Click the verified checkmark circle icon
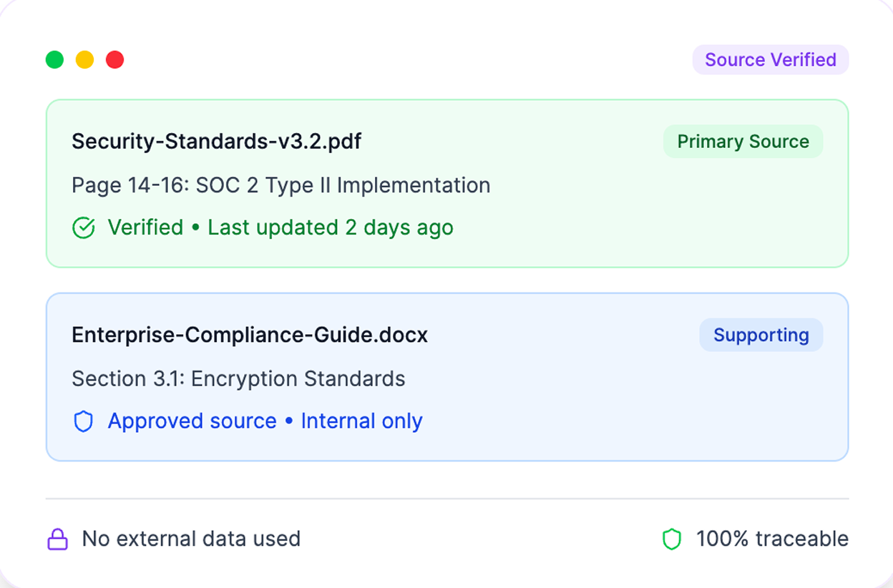893x588 pixels. (84, 228)
